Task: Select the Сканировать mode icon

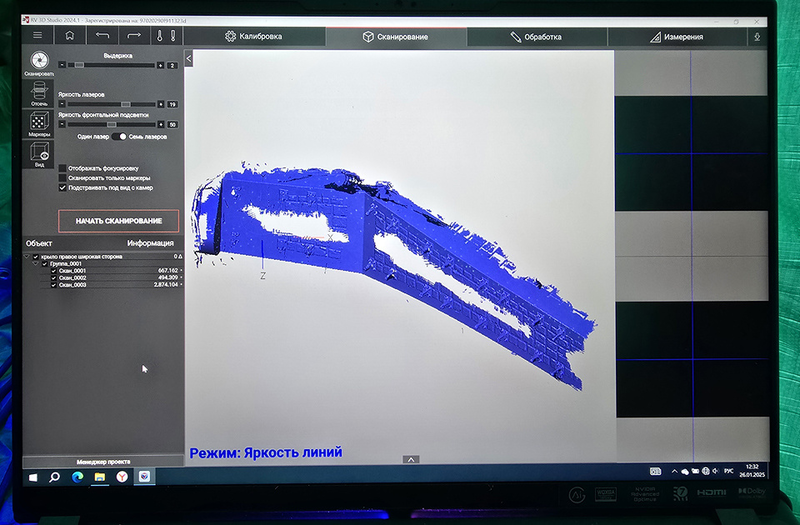Action: pos(39,63)
